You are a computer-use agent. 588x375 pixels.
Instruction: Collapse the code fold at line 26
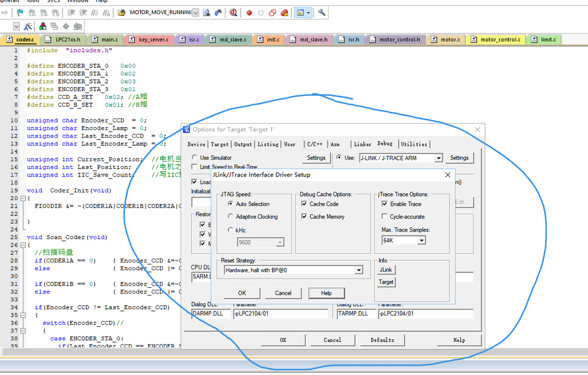[x=23, y=245]
